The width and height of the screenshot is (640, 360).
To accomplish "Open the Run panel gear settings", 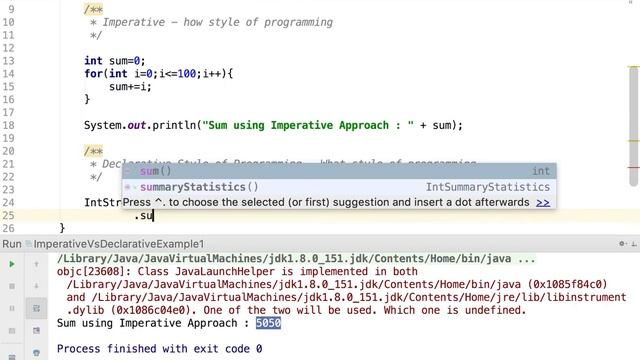I will (x=622, y=244).
